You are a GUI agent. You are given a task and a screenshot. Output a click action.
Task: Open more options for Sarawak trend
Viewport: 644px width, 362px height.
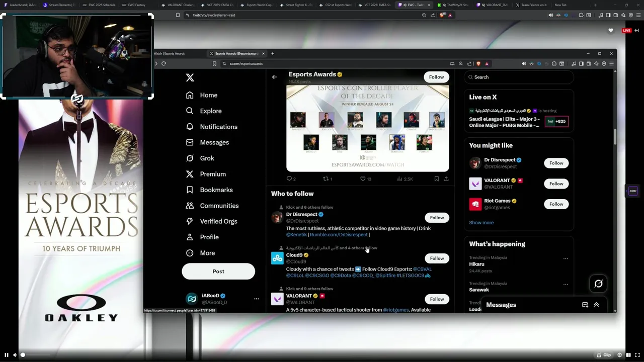click(x=566, y=284)
